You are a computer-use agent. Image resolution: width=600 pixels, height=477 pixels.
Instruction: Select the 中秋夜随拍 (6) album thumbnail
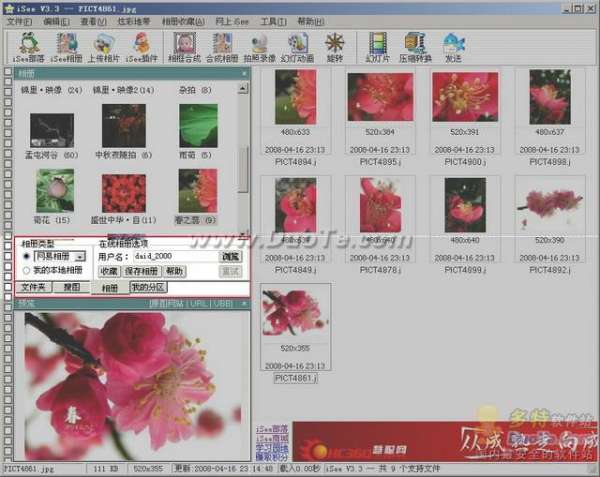(124, 126)
